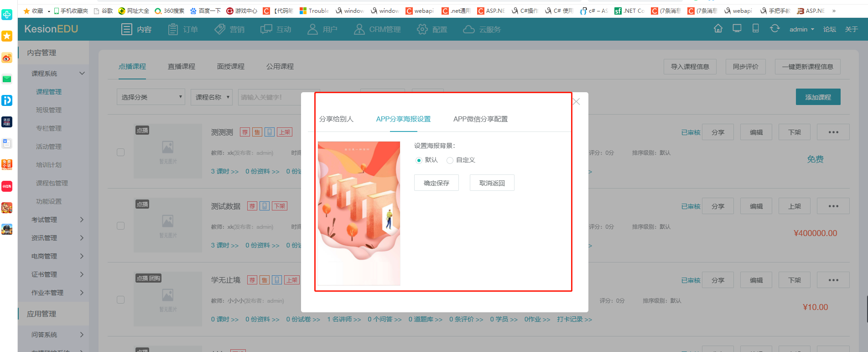This screenshot has height=352, width=868.
Task: Click the 确定保存 button
Action: (436, 183)
